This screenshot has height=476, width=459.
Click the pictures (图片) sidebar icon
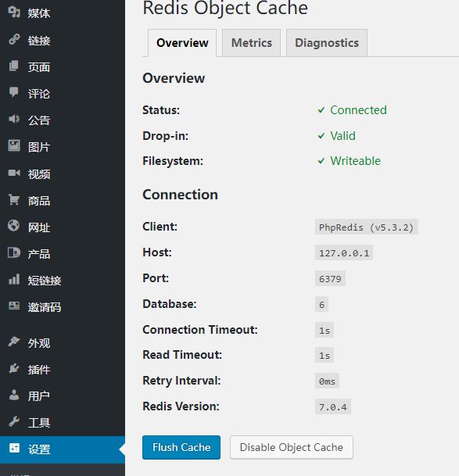14,145
